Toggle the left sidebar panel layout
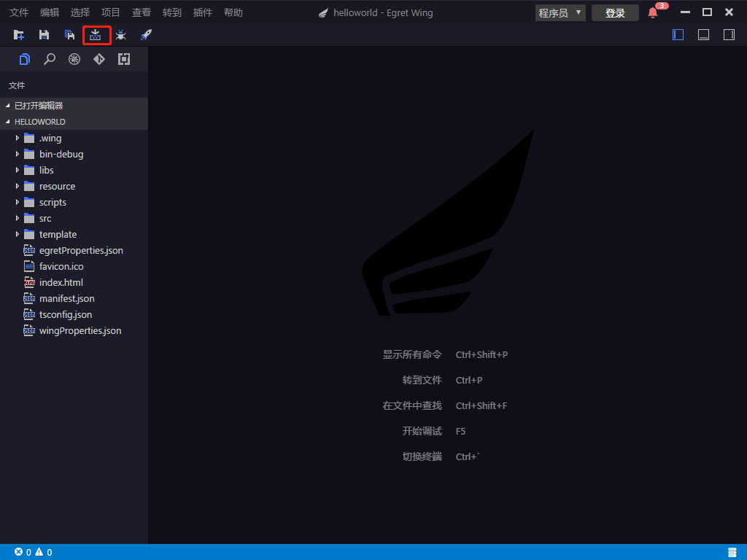Screen dimensions: 747x560 (x=678, y=35)
